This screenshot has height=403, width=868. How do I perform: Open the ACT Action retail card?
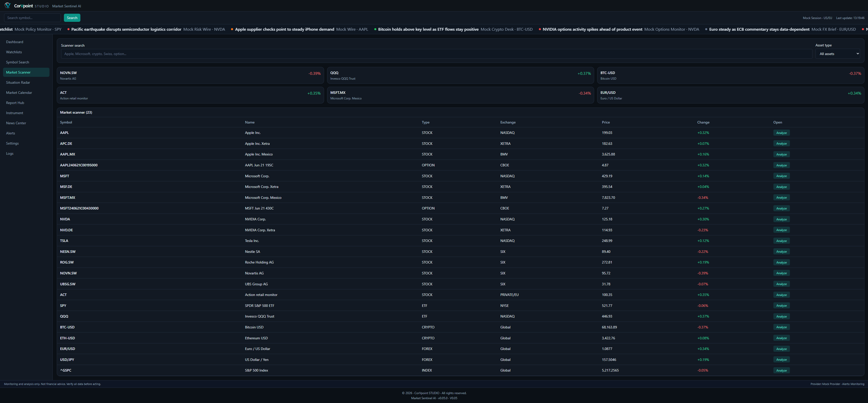[190, 95]
